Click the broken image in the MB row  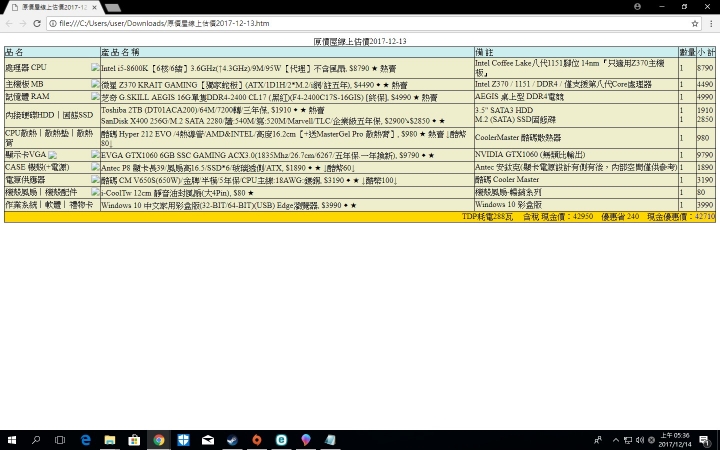(95, 84)
